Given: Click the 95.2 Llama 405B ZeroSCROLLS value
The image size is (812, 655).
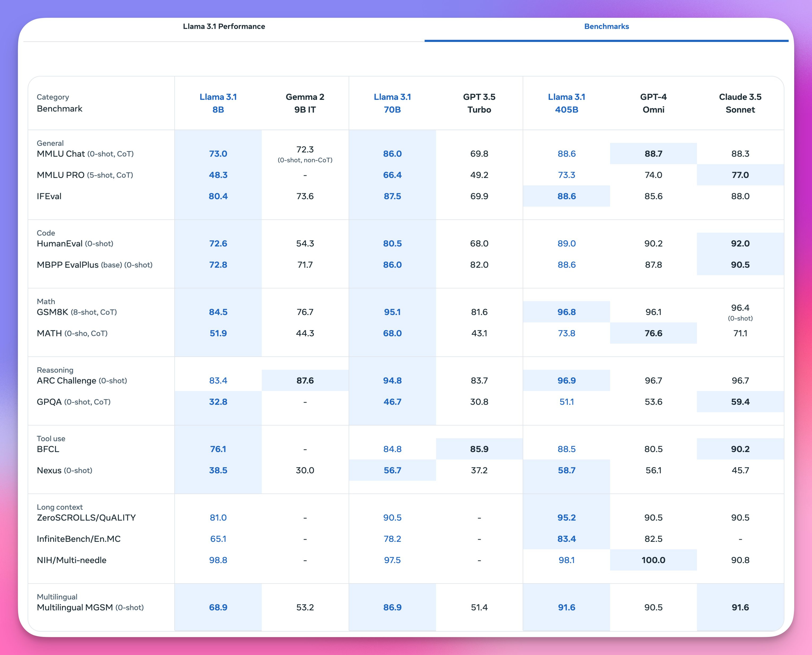Looking at the screenshot, I should point(567,518).
